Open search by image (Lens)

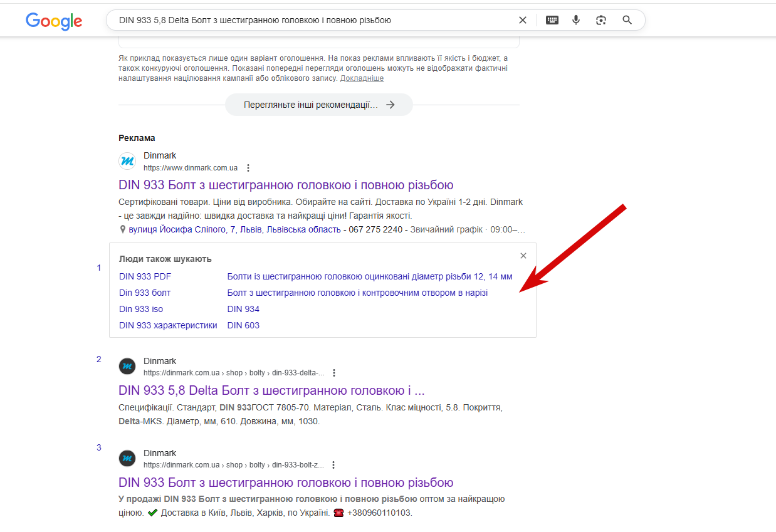601,20
